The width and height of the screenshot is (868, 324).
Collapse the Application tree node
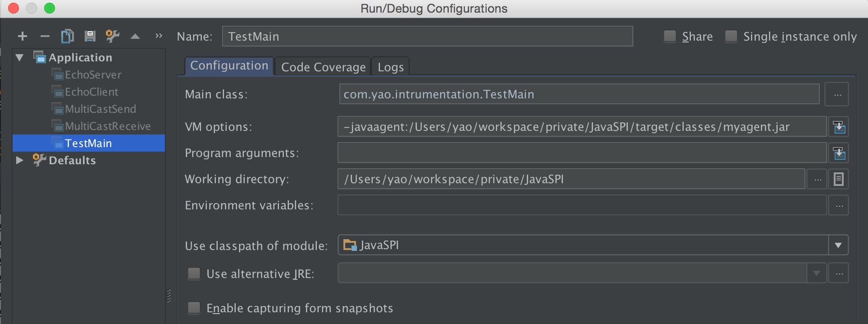19,58
